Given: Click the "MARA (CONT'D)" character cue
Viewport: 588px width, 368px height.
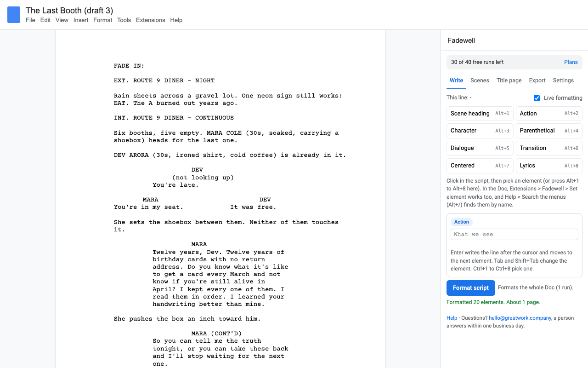Looking at the screenshot, I should coord(216,333).
